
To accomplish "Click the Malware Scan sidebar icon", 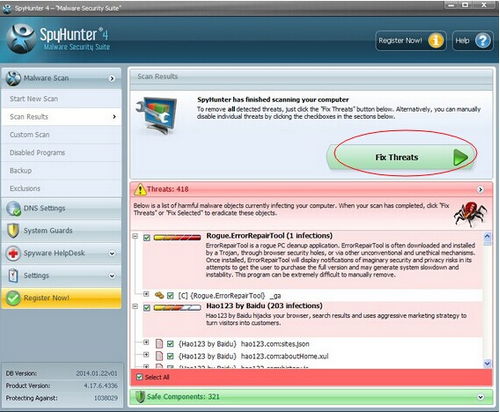I will tap(13, 78).
